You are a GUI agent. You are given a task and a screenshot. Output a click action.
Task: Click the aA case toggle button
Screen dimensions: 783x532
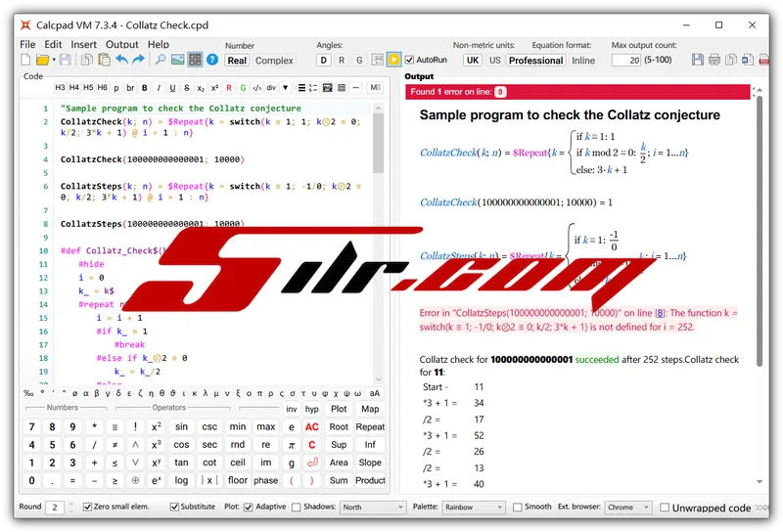tap(375, 393)
